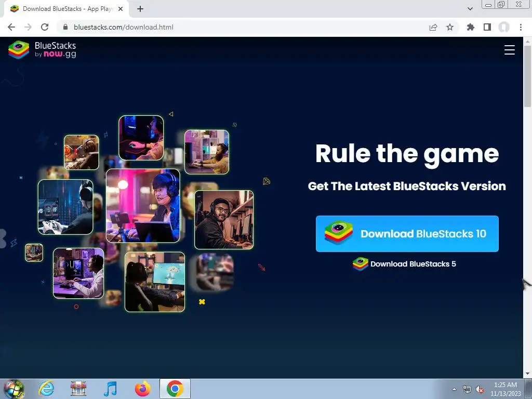The height and width of the screenshot is (399, 532).
Task: Open the network status tray icon
Action: [467, 389]
